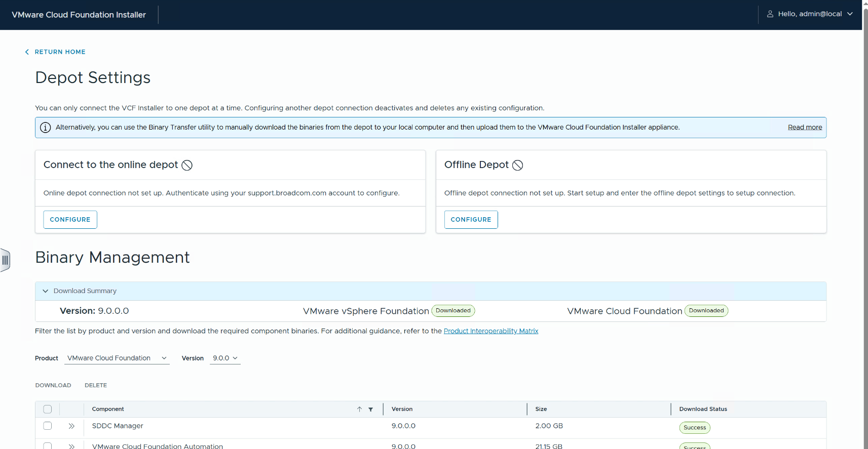Expand the SDDC Manager row details
Viewport: 868px width, 449px height.
[x=71, y=426]
